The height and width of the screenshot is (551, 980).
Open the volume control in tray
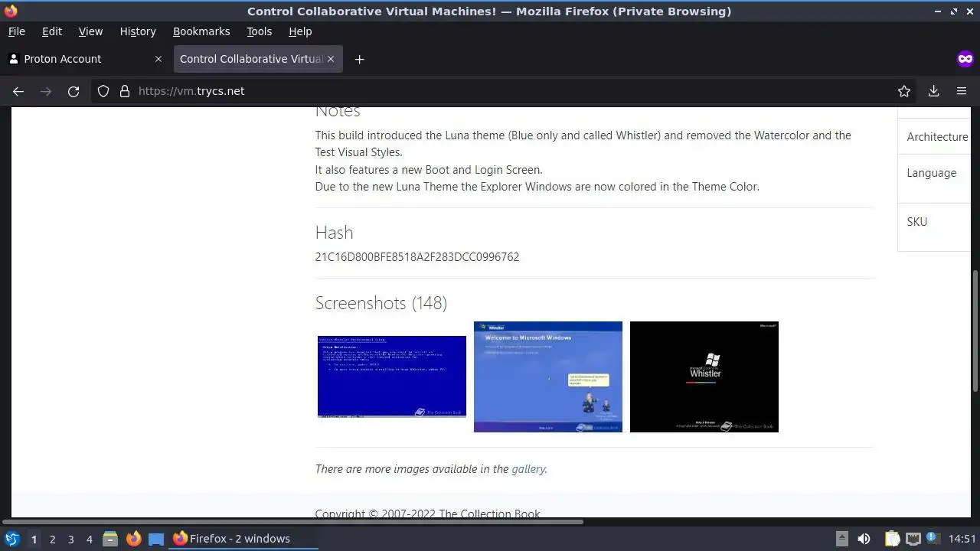click(864, 539)
